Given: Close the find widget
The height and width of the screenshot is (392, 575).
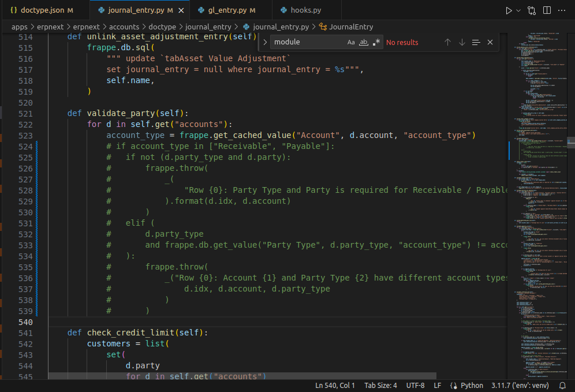Looking at the screenshot, I should pos(490,42).
